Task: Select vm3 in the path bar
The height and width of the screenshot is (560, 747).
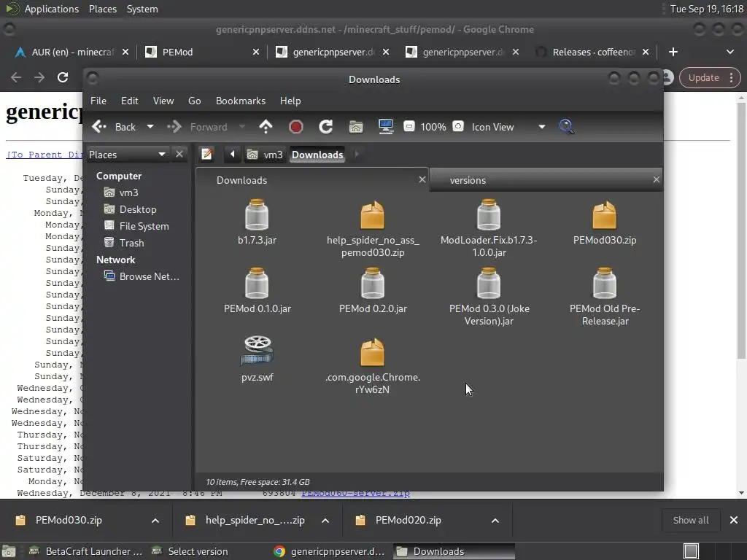Action: 265,155
